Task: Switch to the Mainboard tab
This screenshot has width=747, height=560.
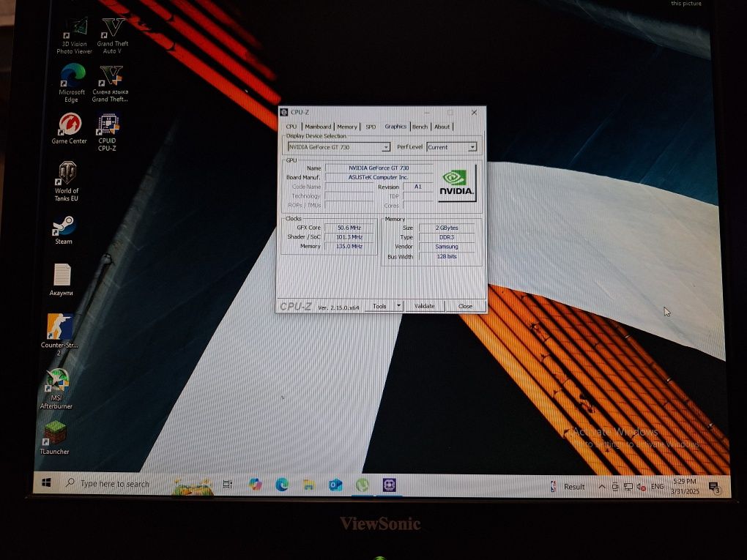Action: click(x=318, y=127)
